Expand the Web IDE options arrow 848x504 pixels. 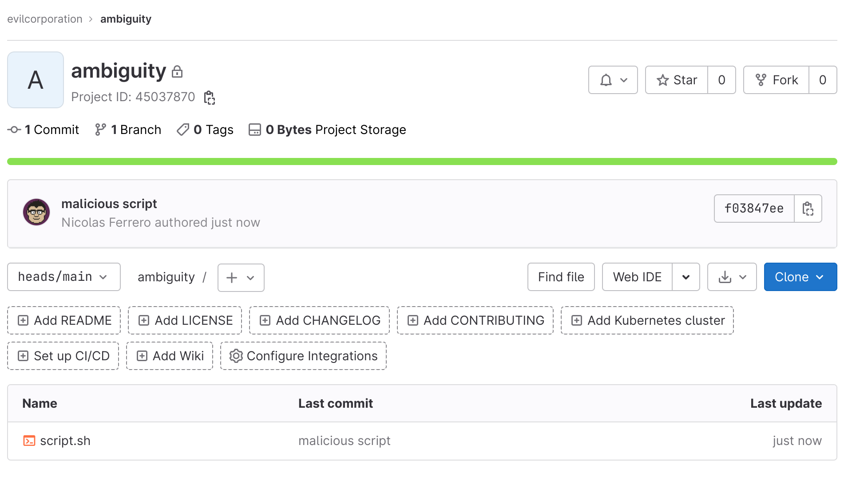[686, 277]
